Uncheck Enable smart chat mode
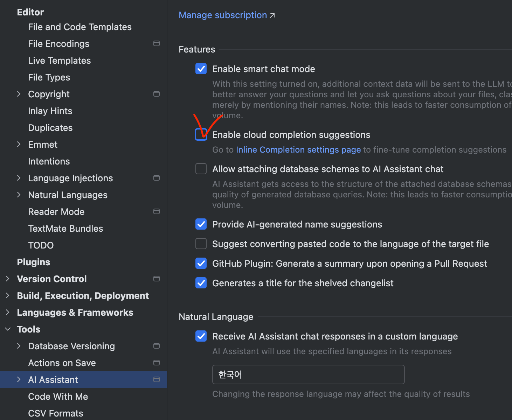The image size is (512, 420). click(201, 69)
